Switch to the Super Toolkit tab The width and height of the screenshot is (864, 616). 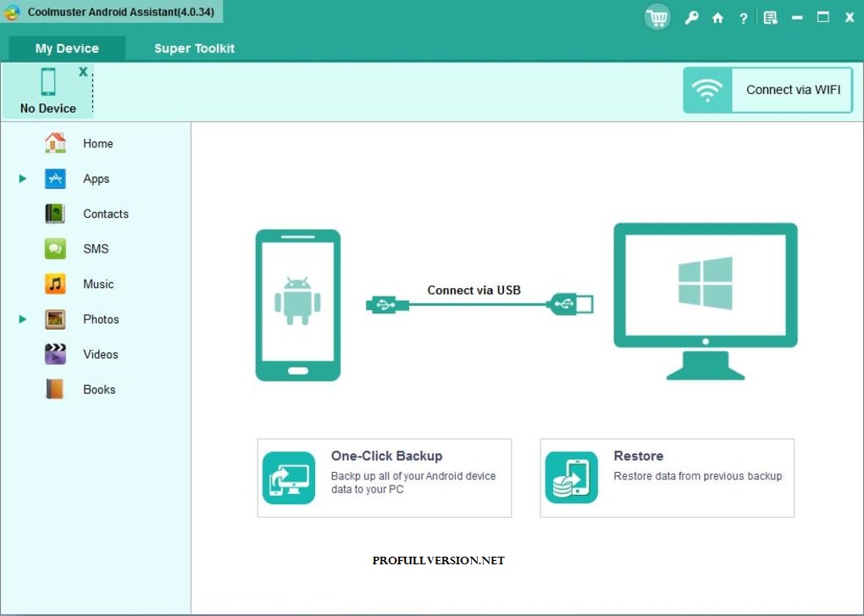pos(194,48)
